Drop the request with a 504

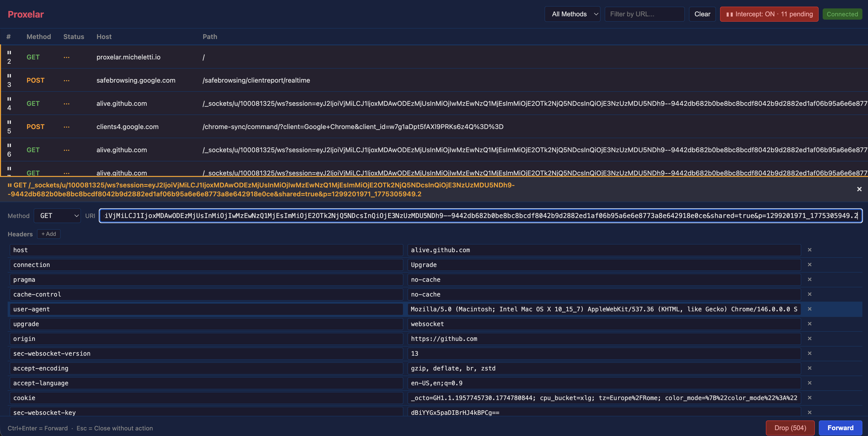pyautogui.click(x=790, y=428)
